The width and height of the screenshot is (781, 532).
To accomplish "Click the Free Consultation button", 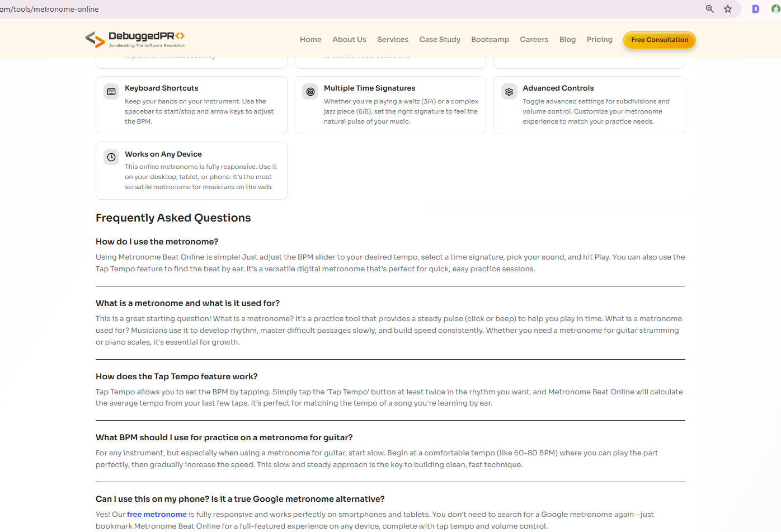I will (x=660, y=40).
